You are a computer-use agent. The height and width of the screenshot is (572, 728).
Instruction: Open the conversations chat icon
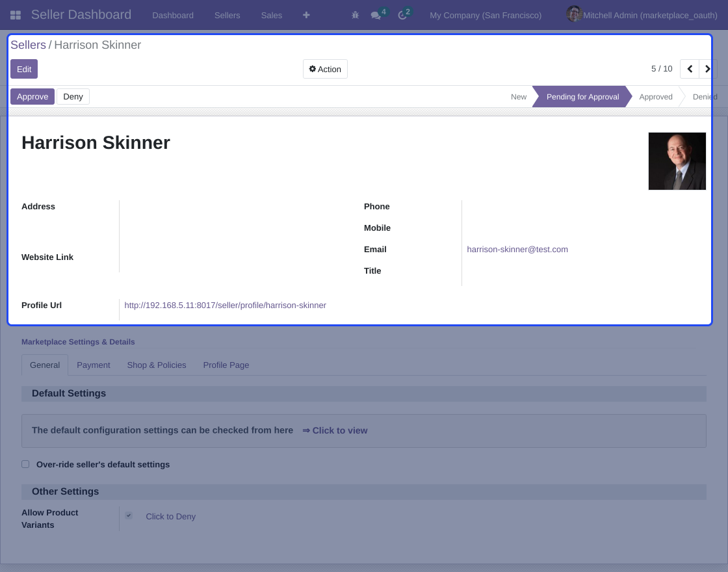(376, 16)
